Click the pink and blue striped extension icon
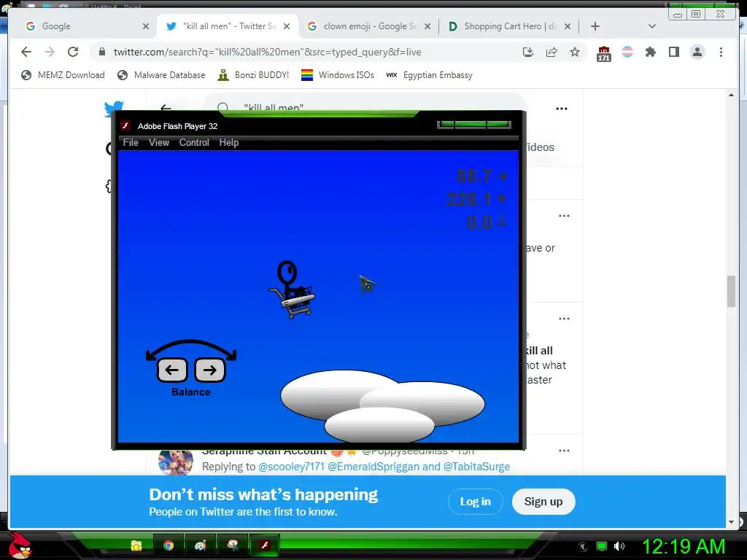Viewport: 747px width, 560px height. pos(627,52)
